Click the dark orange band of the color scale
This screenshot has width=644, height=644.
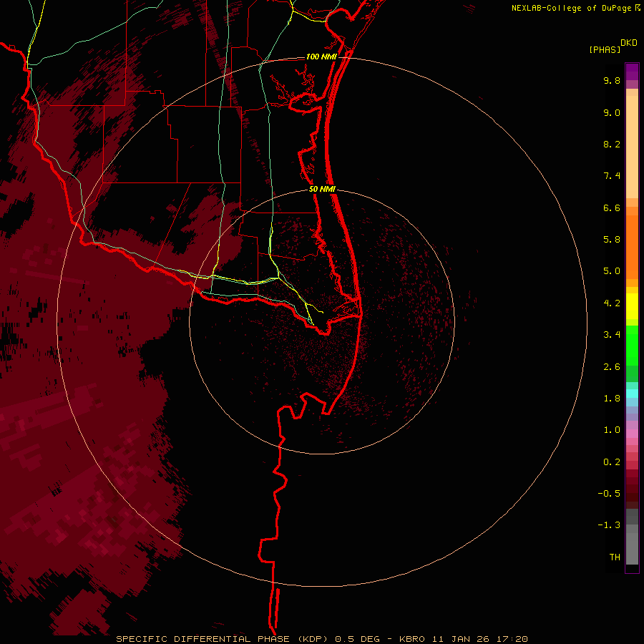[x=632, y=248]
